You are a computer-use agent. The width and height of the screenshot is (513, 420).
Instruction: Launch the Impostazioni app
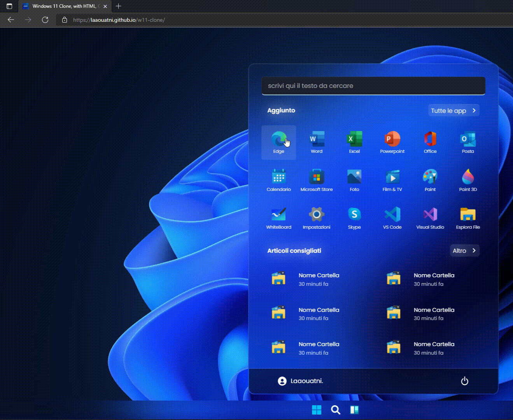point(316,217)
